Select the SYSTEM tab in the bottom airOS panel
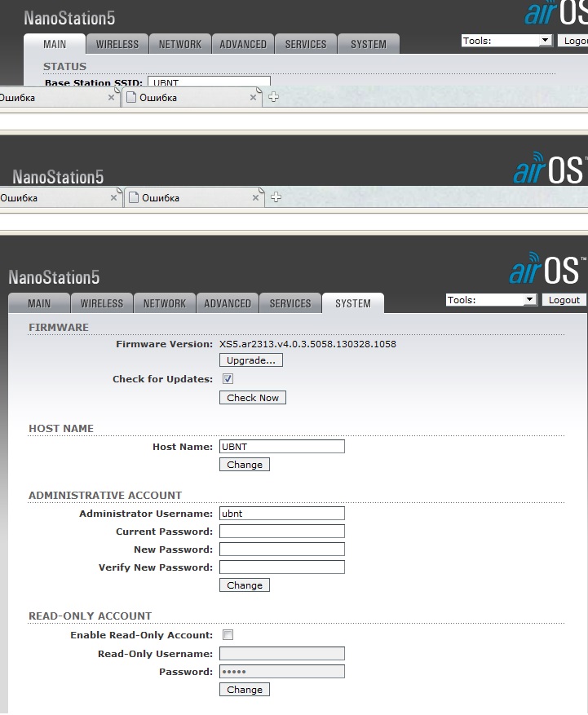The width and height of the screenshot is (588, 715). [353, 303]
